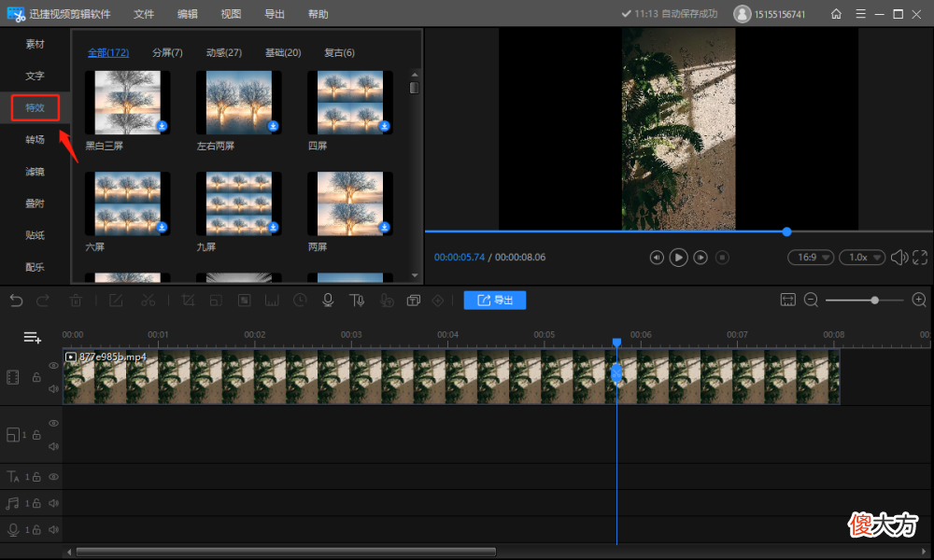Screen dimensions: 934x560
Task: Undo the last edit
Action: click(x=16, y=301)
